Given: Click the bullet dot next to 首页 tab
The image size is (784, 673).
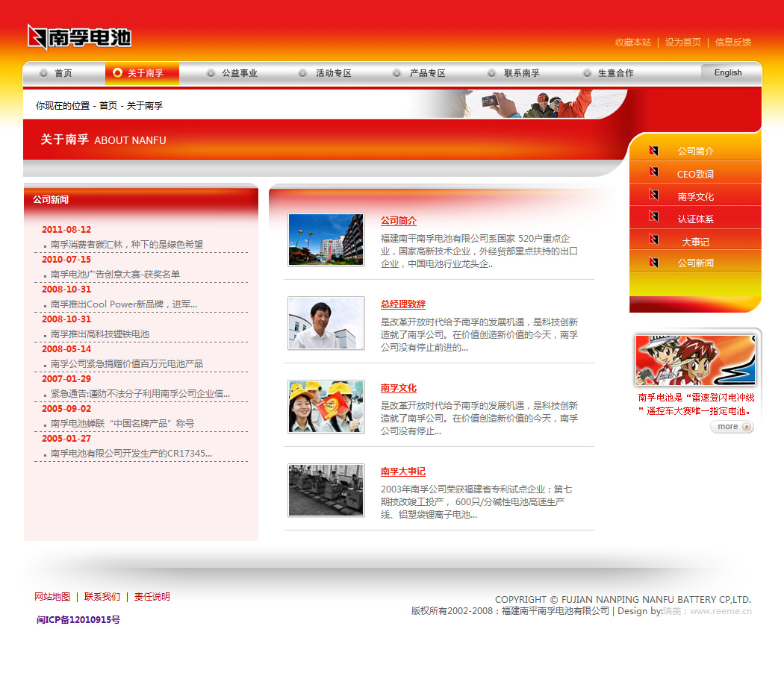Looking at the screenshot, I should pyautogui.click(x=43, y=73).
